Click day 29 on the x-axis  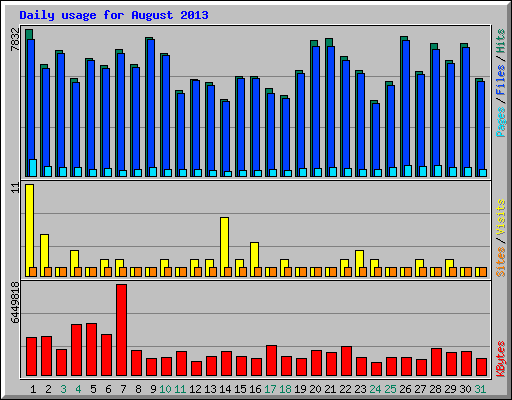[x=450, y=389]
